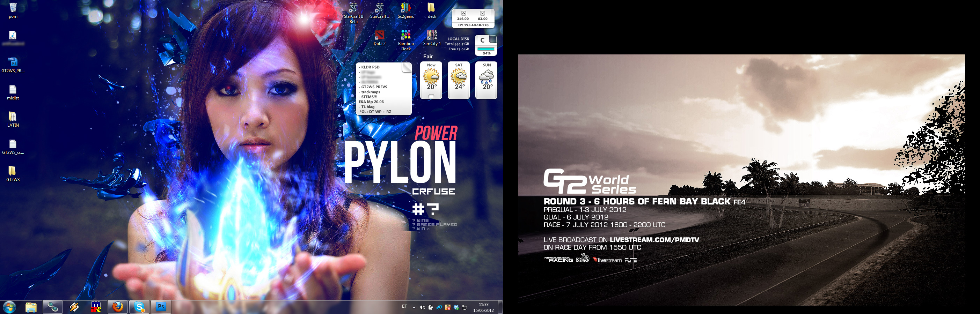Click the "Free 23.0 GB" disk text
Image resolution: width=980 pixels, height=314 pixels.
[x=459, y=49]
